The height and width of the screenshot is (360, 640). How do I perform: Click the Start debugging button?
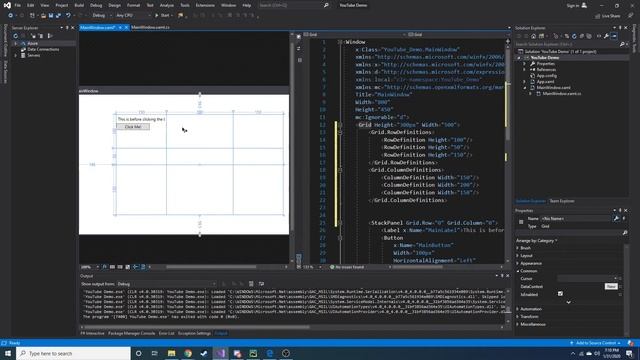click(x=162, y=16)
